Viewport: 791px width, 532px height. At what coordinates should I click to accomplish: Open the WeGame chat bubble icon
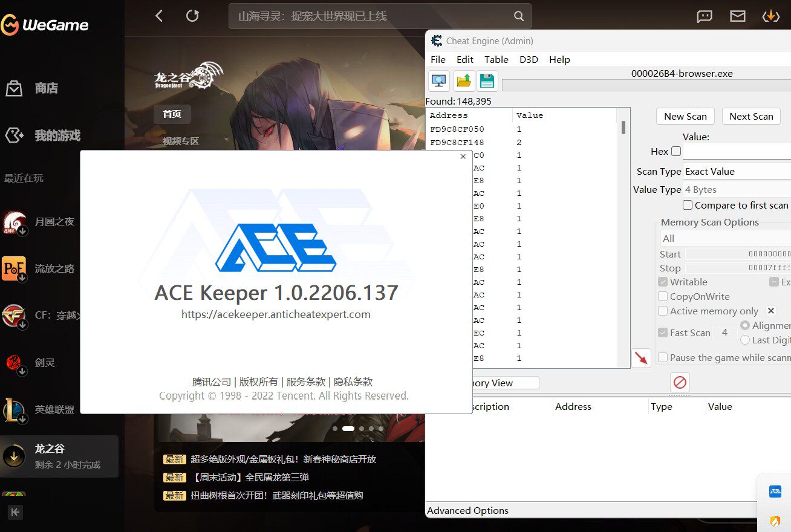coord(705,16)
